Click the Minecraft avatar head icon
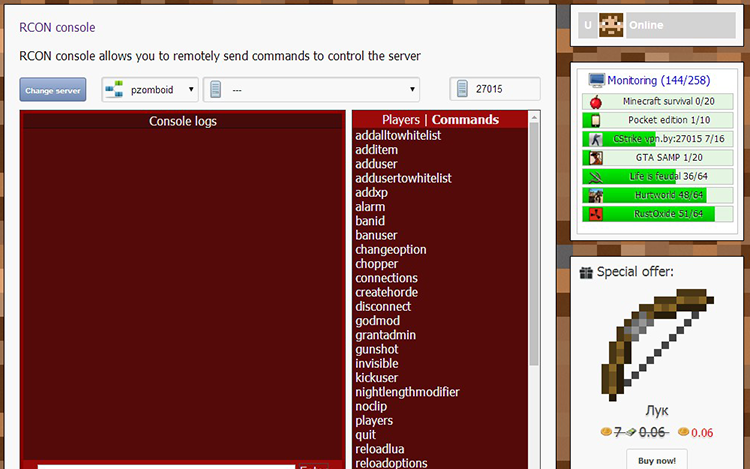 click(611, 25)
